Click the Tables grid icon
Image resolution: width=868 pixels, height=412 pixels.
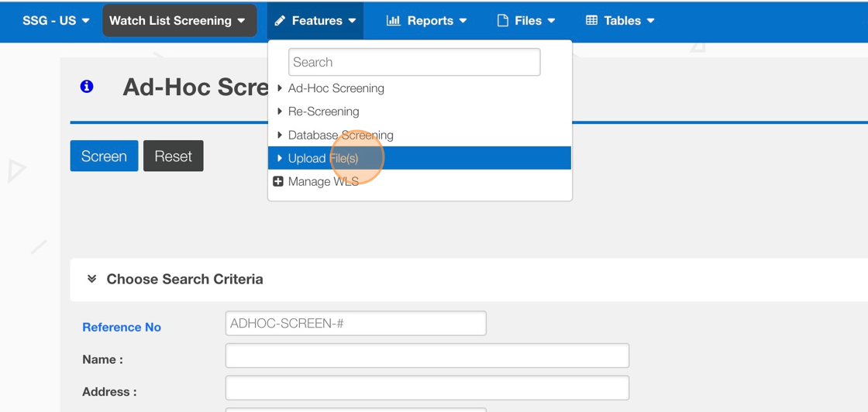click(592, 21)
